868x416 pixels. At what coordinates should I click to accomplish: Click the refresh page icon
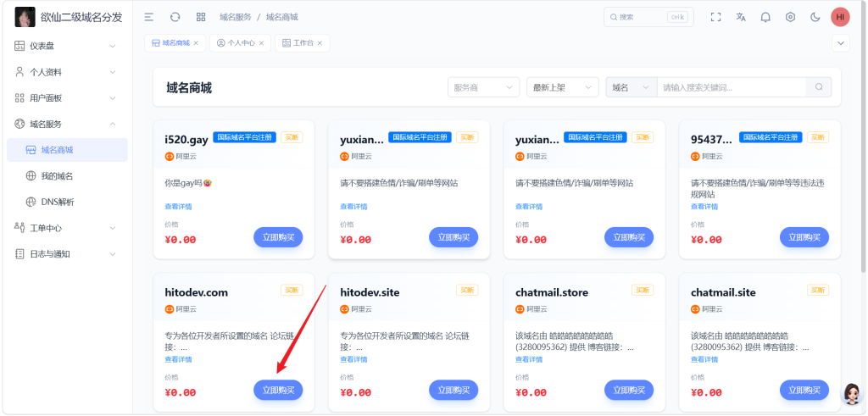click(x=175, y=17)
